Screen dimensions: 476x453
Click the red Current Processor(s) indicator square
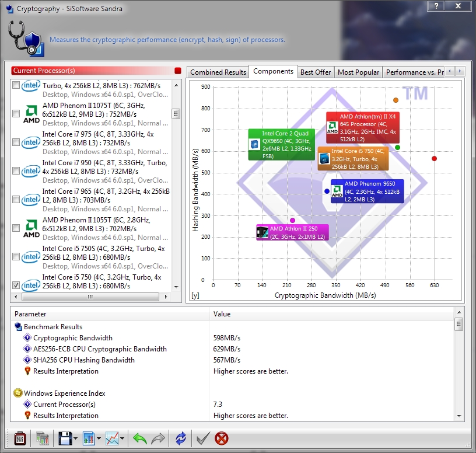(x=178, y=71)
